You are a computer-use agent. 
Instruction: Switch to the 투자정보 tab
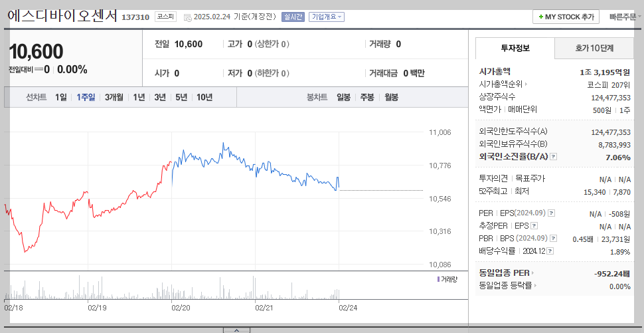point(515,48)
